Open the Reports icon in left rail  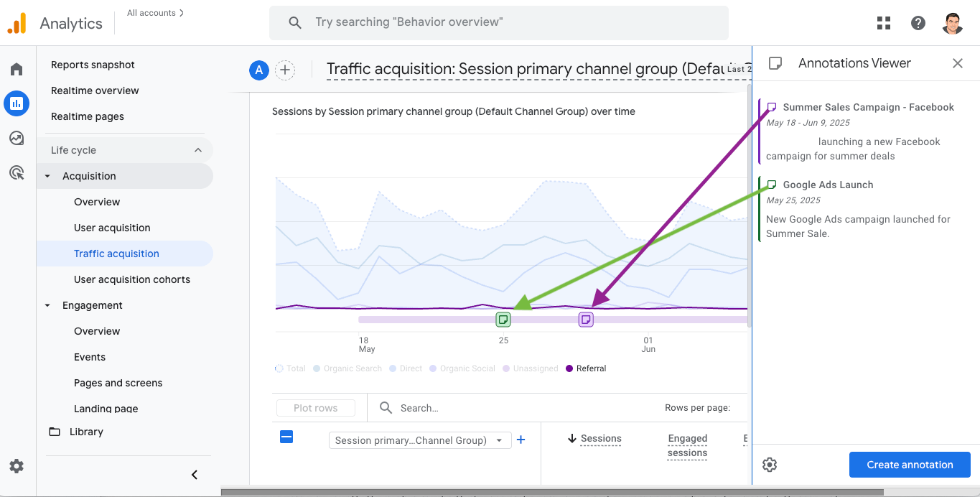point(17,103)
